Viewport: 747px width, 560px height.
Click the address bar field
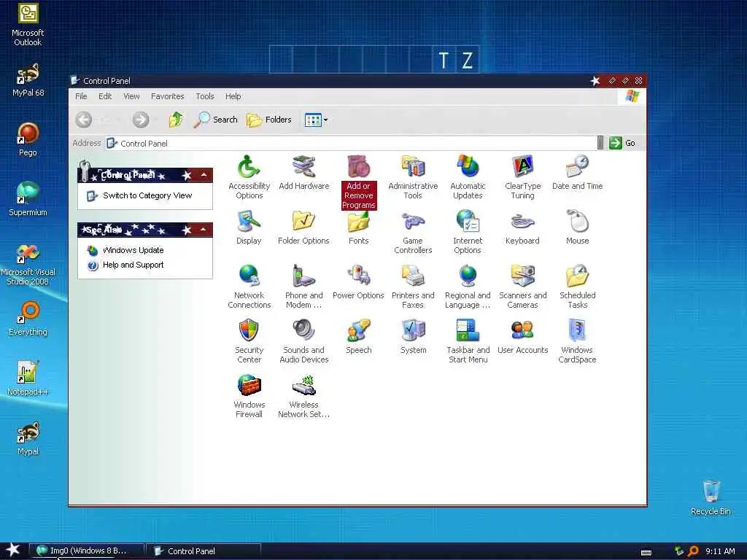pyautogui.click(x=351, y=144)
